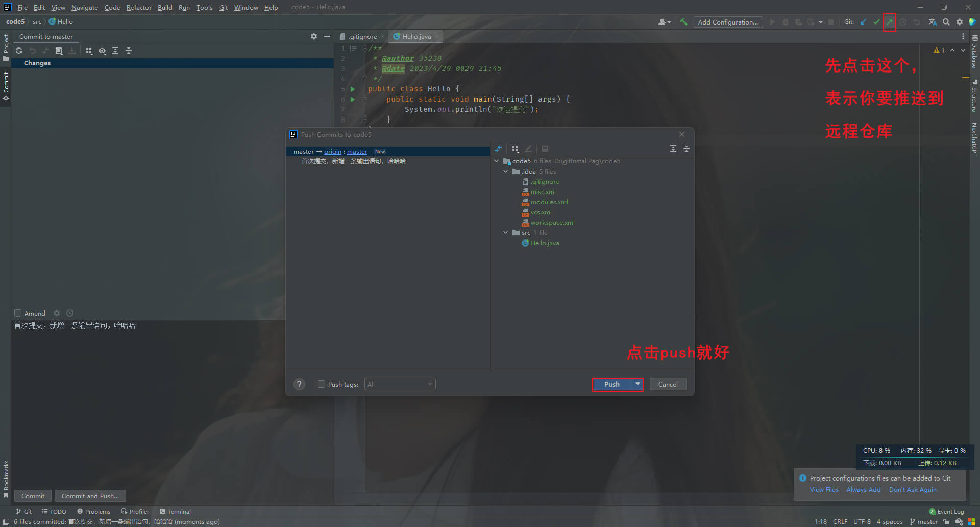Open help for Push dialog

[300, 384]
